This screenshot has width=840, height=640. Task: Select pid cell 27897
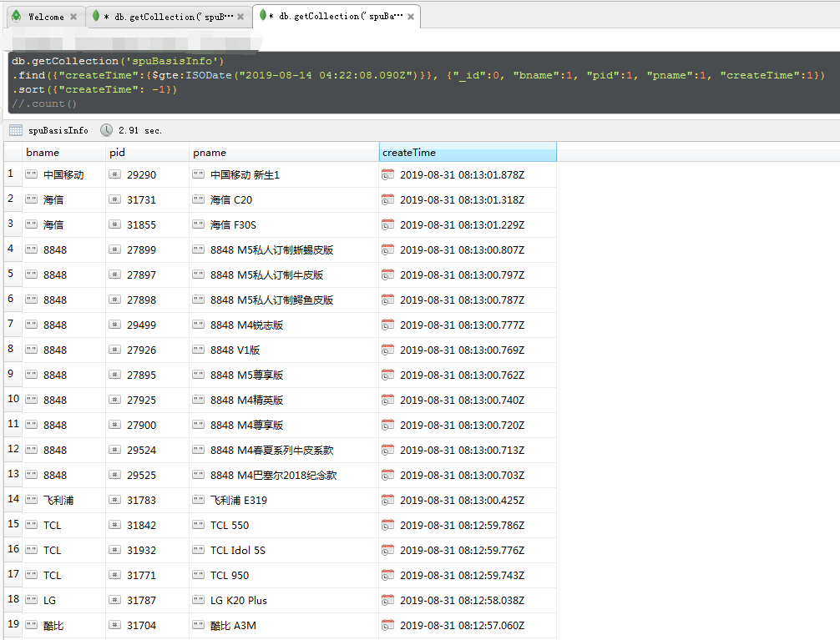click(x=147, y=275)
